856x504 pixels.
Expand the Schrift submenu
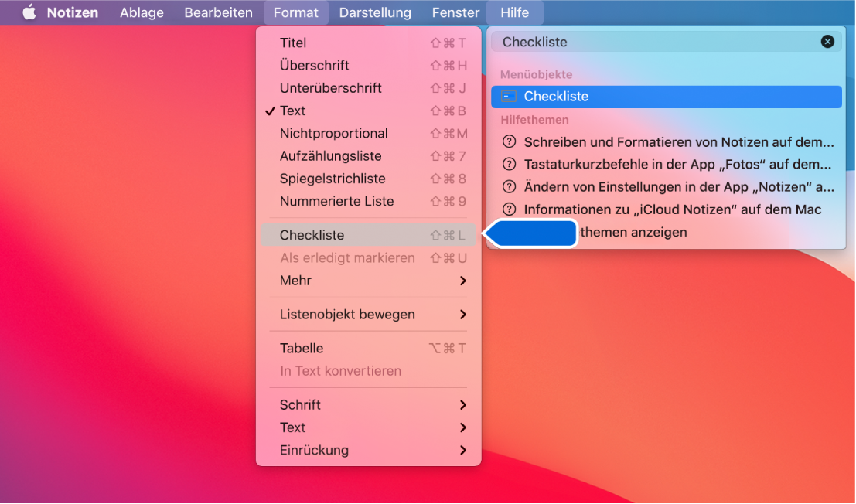point(300,404)
